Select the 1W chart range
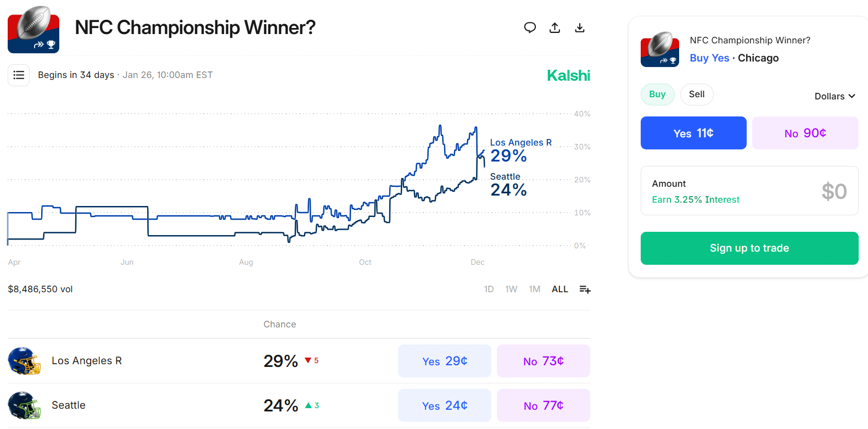 pos(511,289)
